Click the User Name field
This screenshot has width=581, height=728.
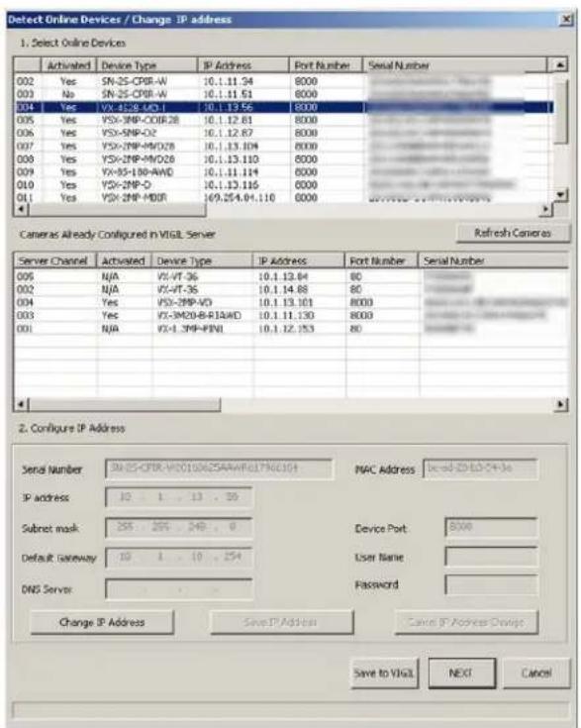[x=492, y=557]
